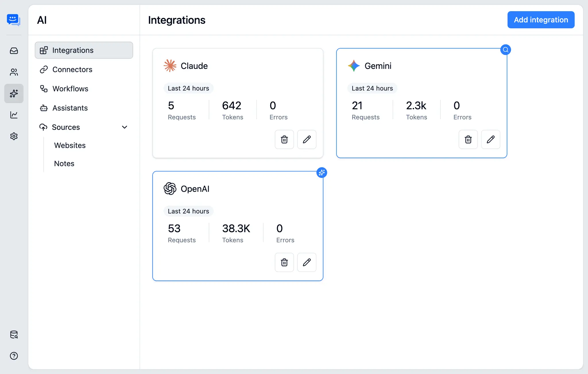588x374 pixels.
Task: Delete the OpenAI integration
Action: click(x=284, y=262)
